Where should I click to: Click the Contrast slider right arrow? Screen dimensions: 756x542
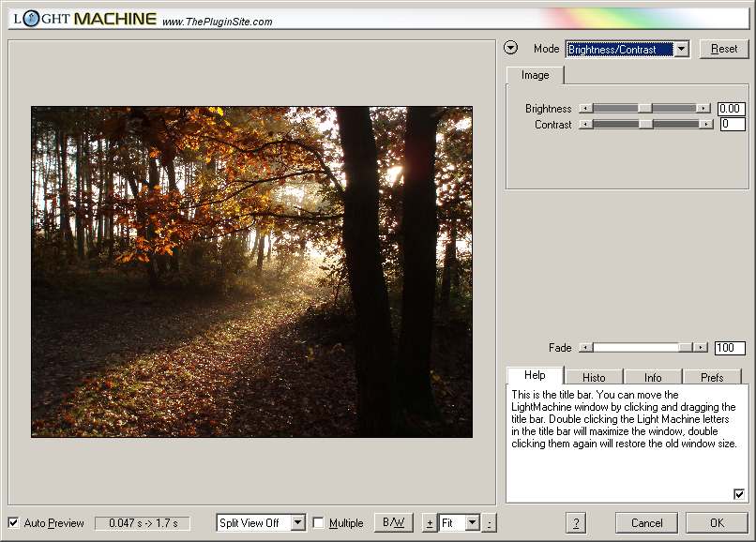(x=706, y=125)
